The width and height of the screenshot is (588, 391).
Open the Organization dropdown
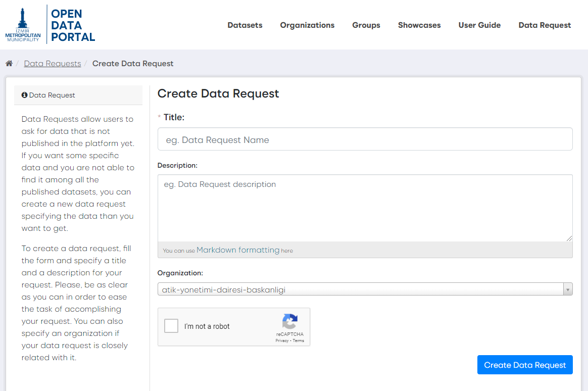[x=365, y=289]
